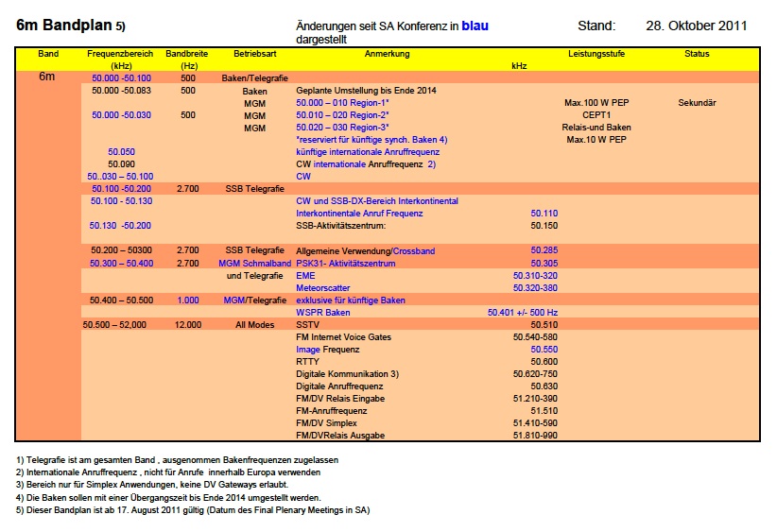Screen dimensions: 777x532
Task: Click the 'Bandbreite' column header
Action: (187, 54)
